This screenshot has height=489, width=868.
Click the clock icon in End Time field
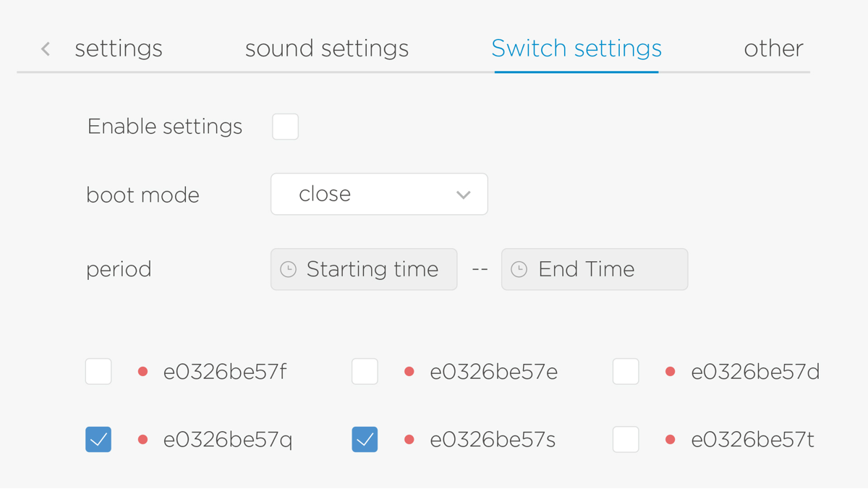[x=518, y=269]
